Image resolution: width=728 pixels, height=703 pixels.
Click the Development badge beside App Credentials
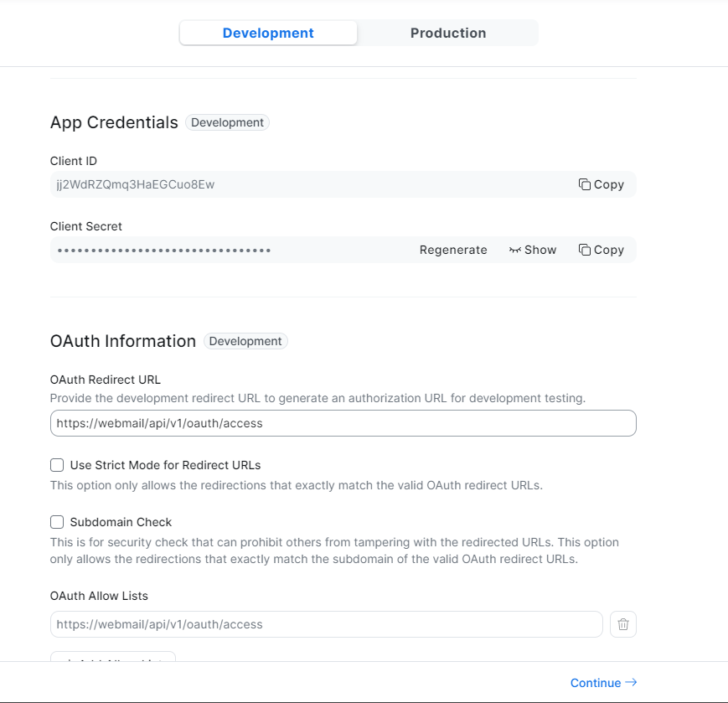pyautogui.click(x=227, y=122)
